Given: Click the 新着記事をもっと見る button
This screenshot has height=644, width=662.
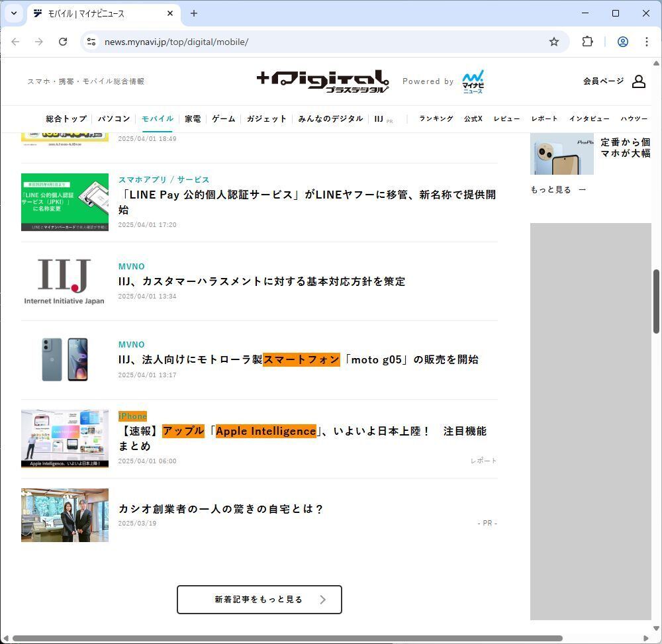Looking at the screenshot, I should [260, 600].
